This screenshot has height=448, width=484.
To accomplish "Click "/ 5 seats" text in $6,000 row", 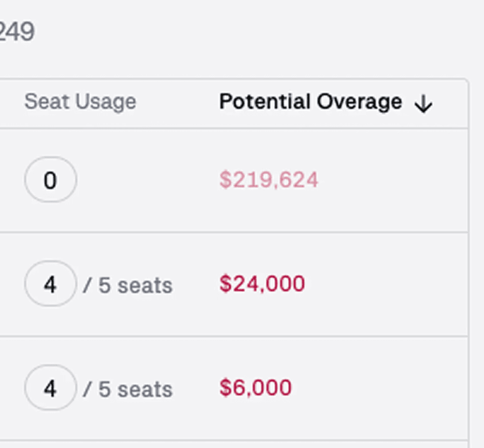I will click(128, 389).
